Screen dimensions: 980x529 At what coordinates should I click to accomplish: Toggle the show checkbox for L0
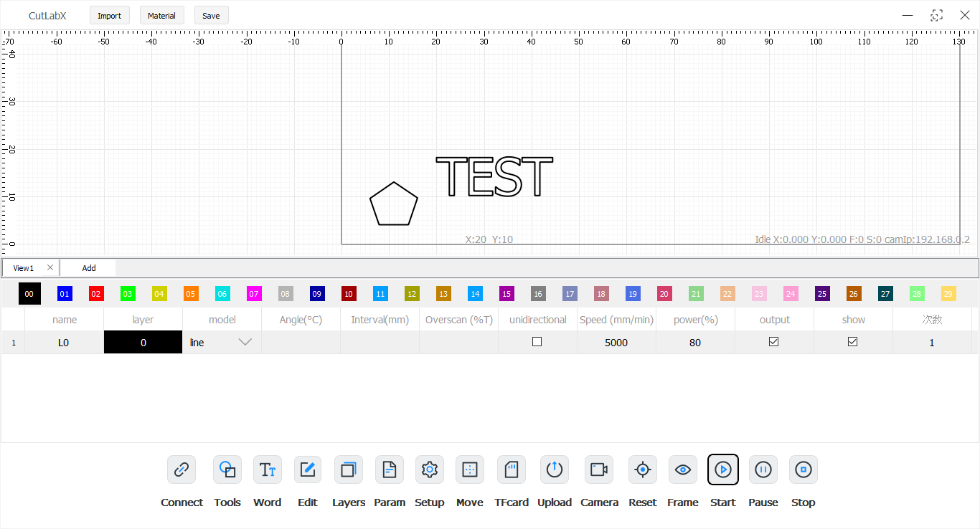click(852, 342)
